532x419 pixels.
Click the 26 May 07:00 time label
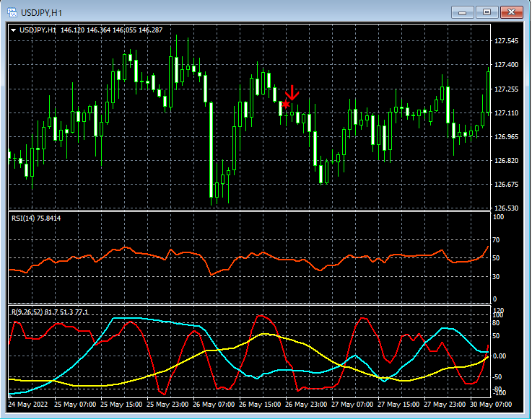pyautogui.click(x=214, y=405)
